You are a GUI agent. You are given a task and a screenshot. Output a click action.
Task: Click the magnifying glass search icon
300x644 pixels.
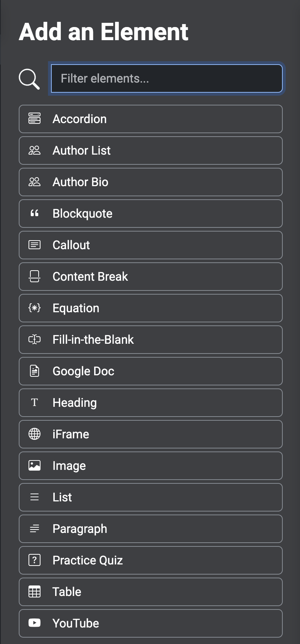tap(29, 79)
